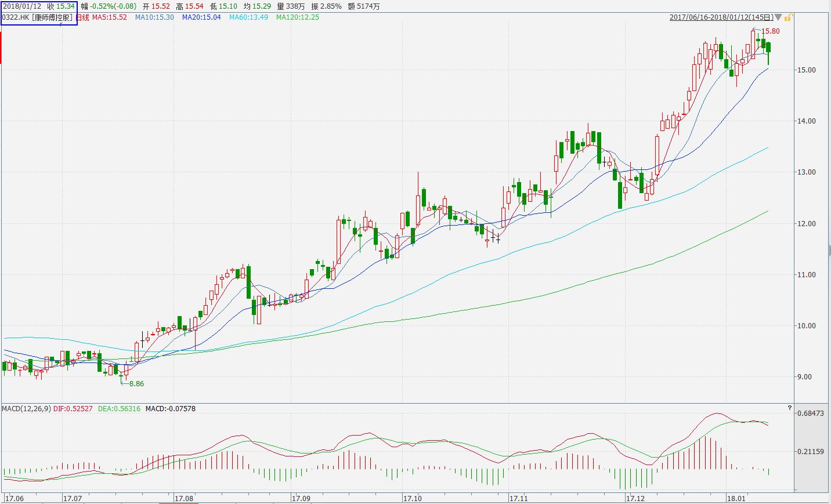
Task: Click the 日线 period label
Action: pos(84,17)
